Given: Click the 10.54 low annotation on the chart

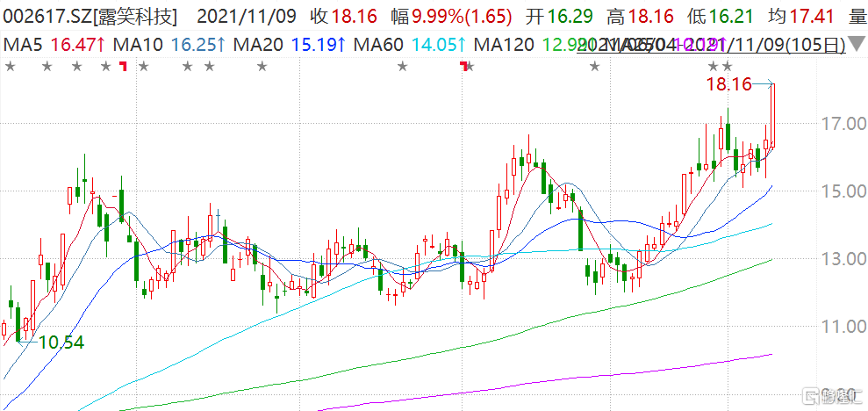Looking at the screenshot, I should tap(60, 342).
